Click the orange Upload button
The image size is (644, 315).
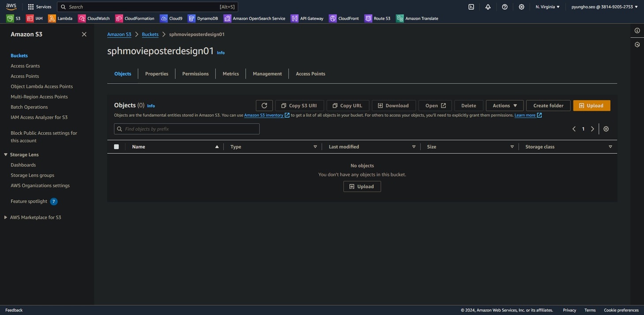(x=592, y=106)
